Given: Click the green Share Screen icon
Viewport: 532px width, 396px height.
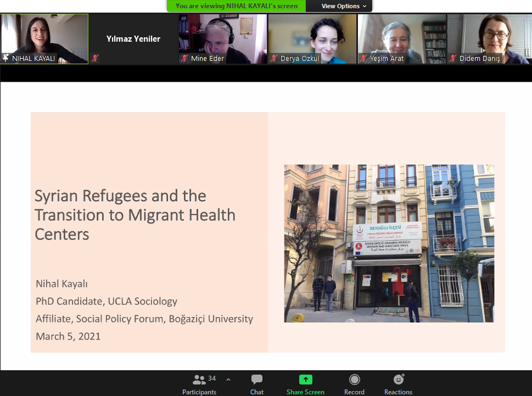Looking at the screenshot, I should point(305,380).
